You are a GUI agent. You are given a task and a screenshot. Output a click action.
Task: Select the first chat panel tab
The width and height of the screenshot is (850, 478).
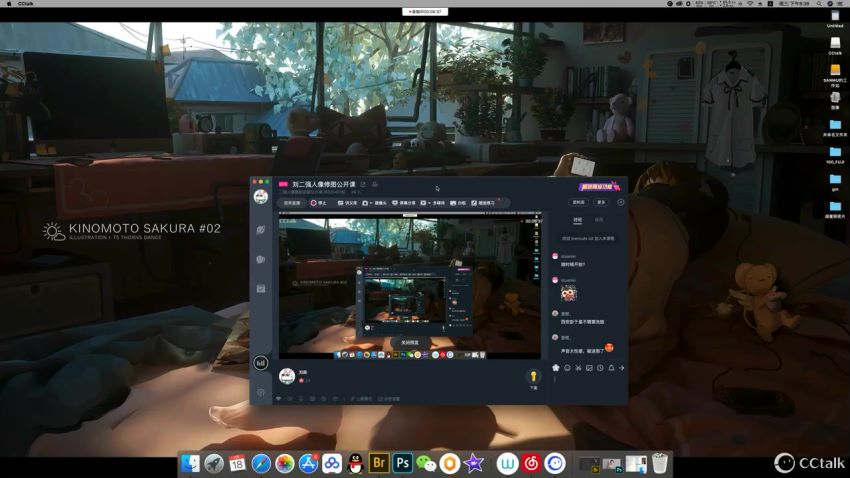pos(578,220)
